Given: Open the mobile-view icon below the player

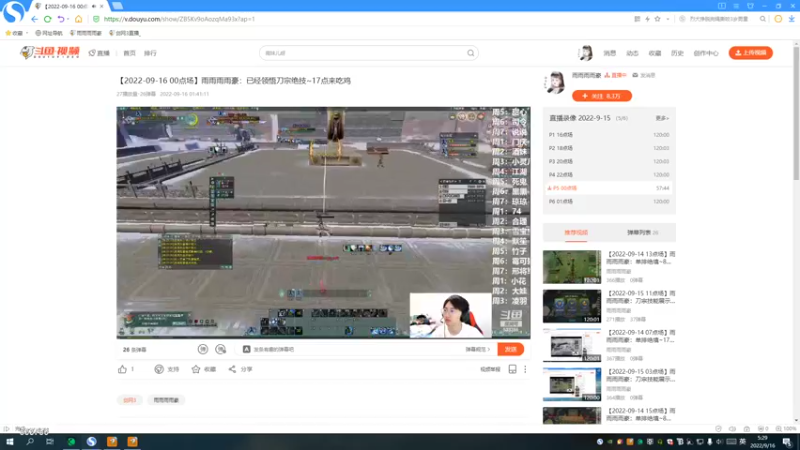Looking at the screenshot, I should [x=512, y=369].
